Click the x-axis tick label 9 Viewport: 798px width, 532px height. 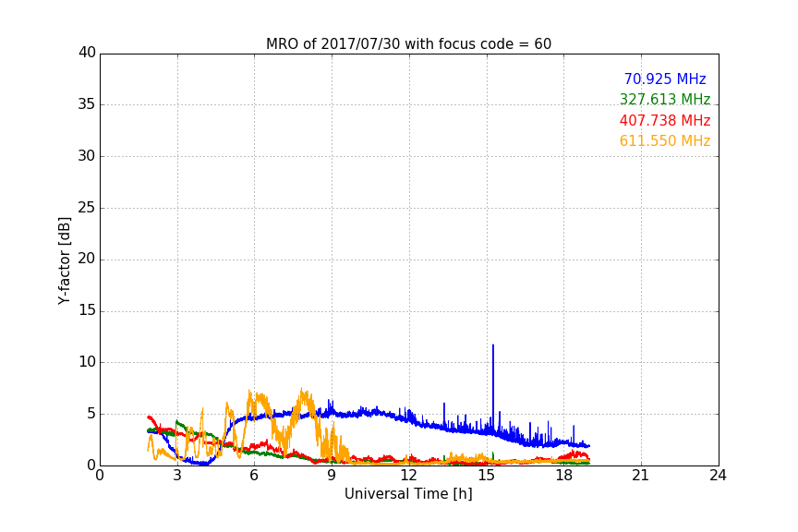click(x=332, y=476)
